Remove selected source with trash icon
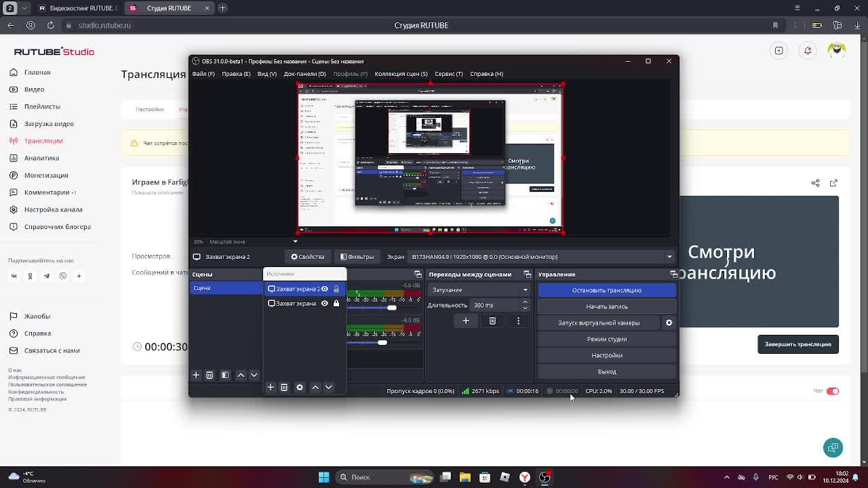The width and height of the screenshot is (868, 488). point(284,387)
